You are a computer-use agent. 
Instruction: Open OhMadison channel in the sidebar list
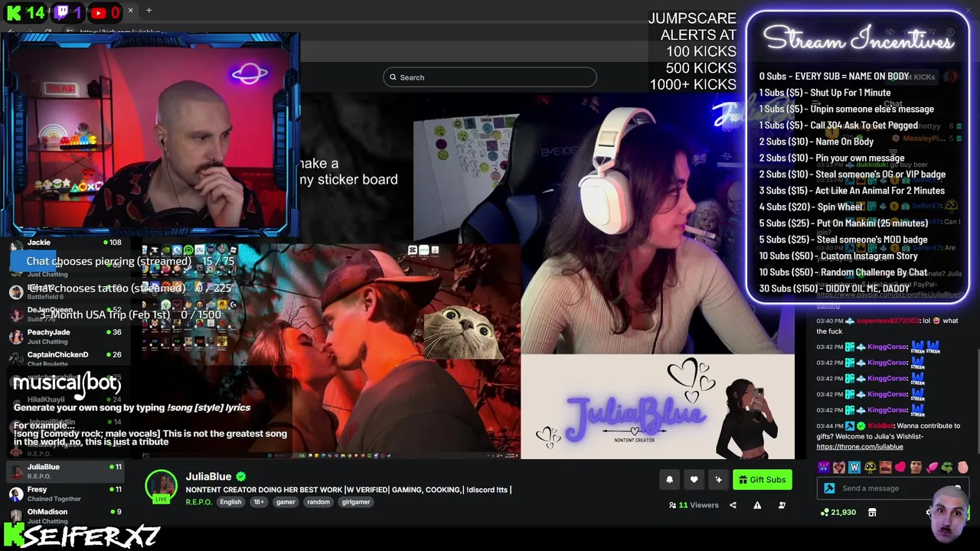(x=65, y=516)
